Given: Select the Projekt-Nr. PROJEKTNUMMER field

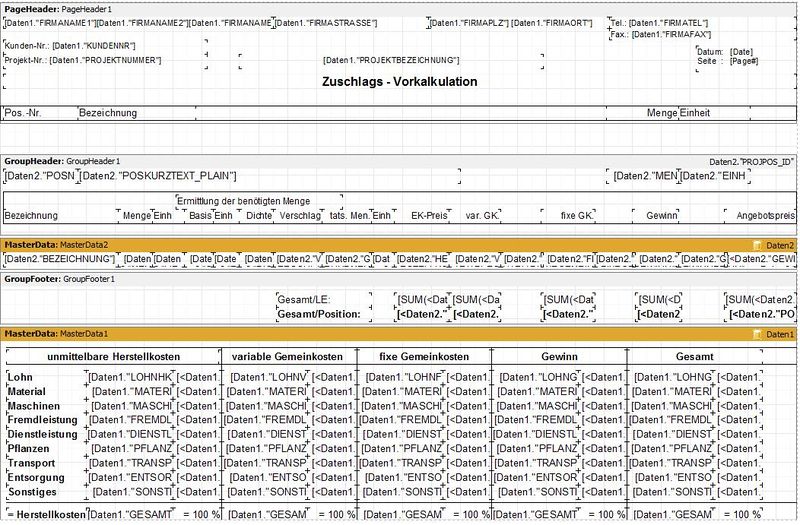Looking at the screenshot, I should [83, 60].
